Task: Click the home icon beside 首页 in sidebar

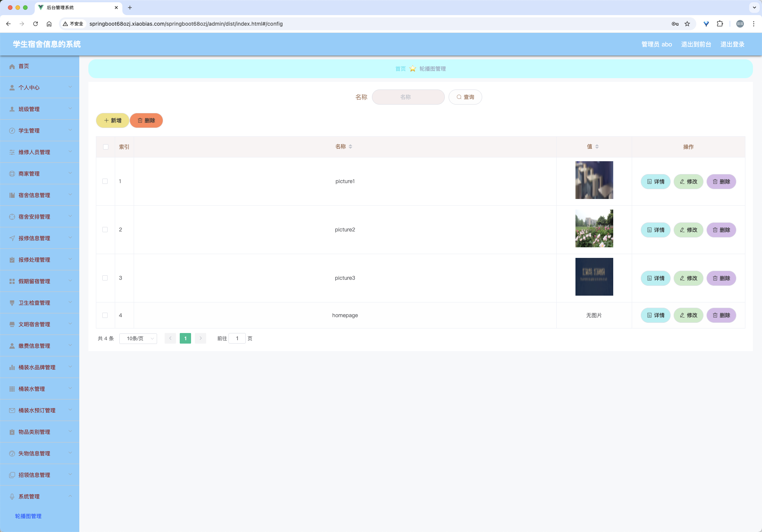Action: coord(12,66)
